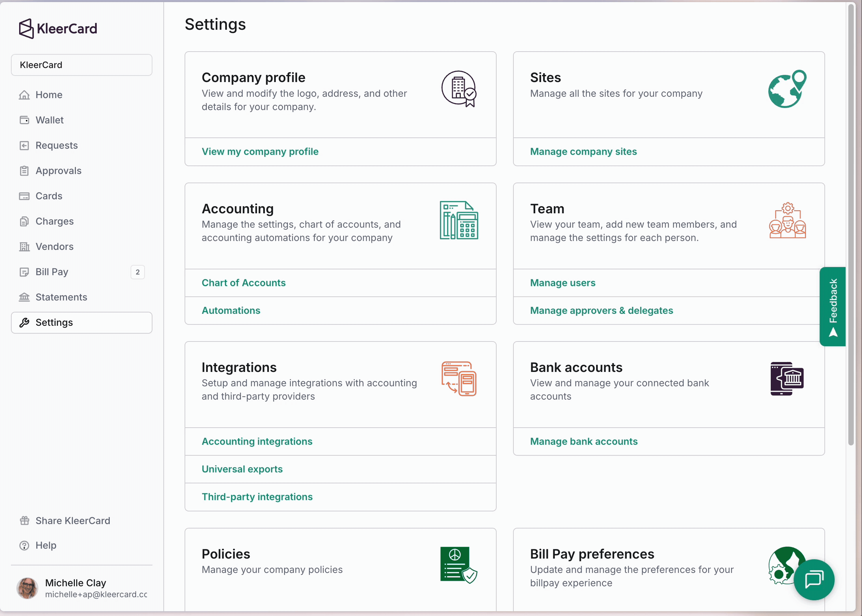The width and height of the screenshot is (862, 616).
Task: Open Michelle Clay profile avatar
Action: pyautogui.click(x=27, y=588)
